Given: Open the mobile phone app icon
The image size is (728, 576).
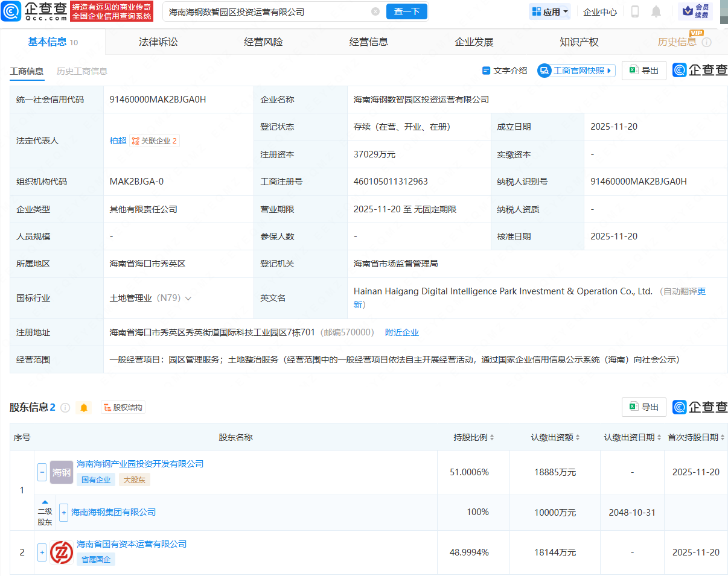Looking at the screenshot, I should 634,11.
